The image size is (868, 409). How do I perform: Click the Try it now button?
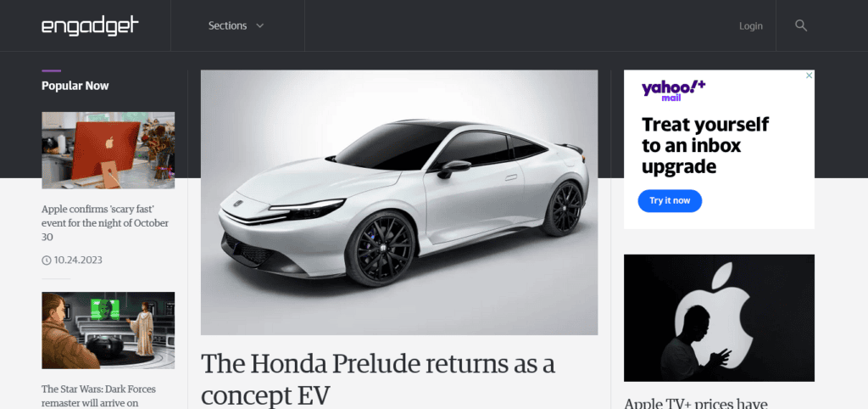click(670, 200)
